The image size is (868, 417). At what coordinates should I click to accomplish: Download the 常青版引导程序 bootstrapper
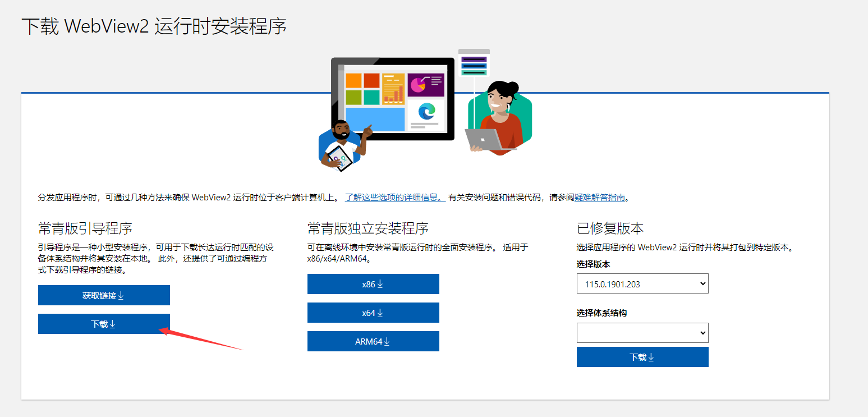point(104,324)
